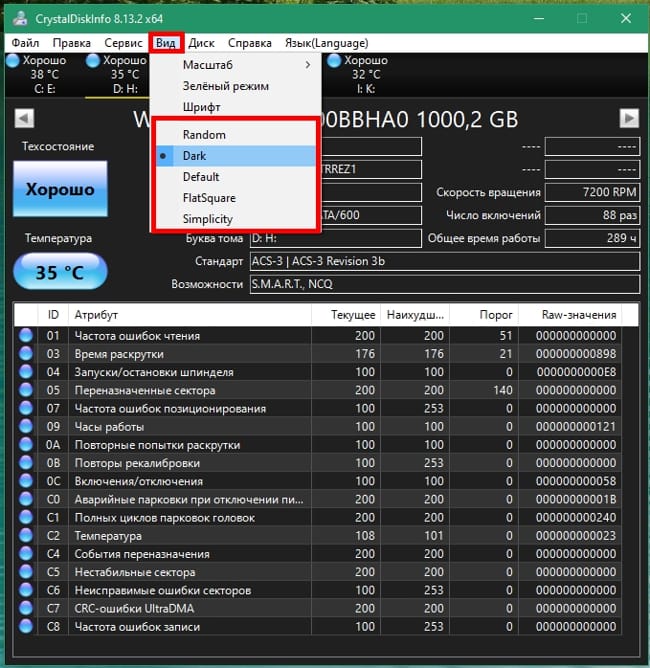
Task: Click status orb for attribute 01
Action: (26, 335)
